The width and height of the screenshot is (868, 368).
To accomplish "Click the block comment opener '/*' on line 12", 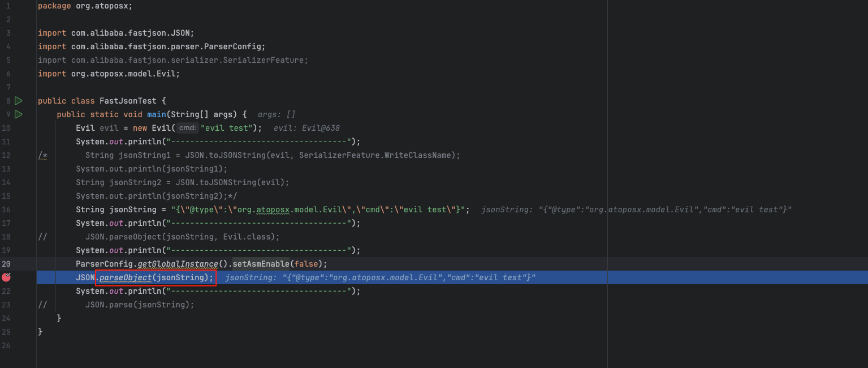I will [x=42, y=155].
